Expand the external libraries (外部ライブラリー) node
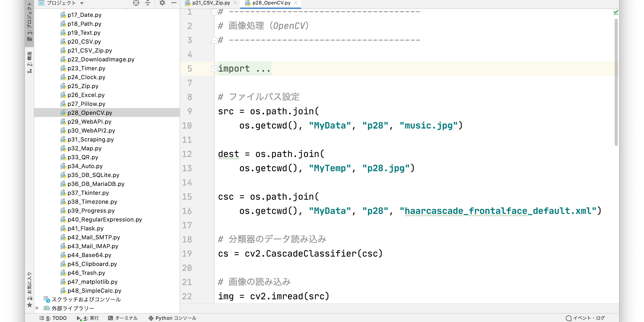Screen dimensions: 644x322 pyautogui.click(x=38, y=308)
